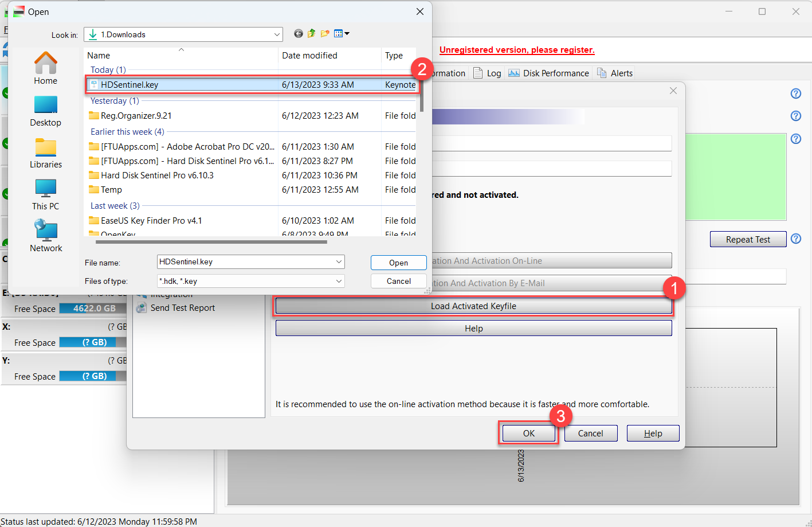Image resolution: width=812 pixels, height=527 pixels.
Task: Click the Help button beside registration Cancel
Action: click(653, 434)
